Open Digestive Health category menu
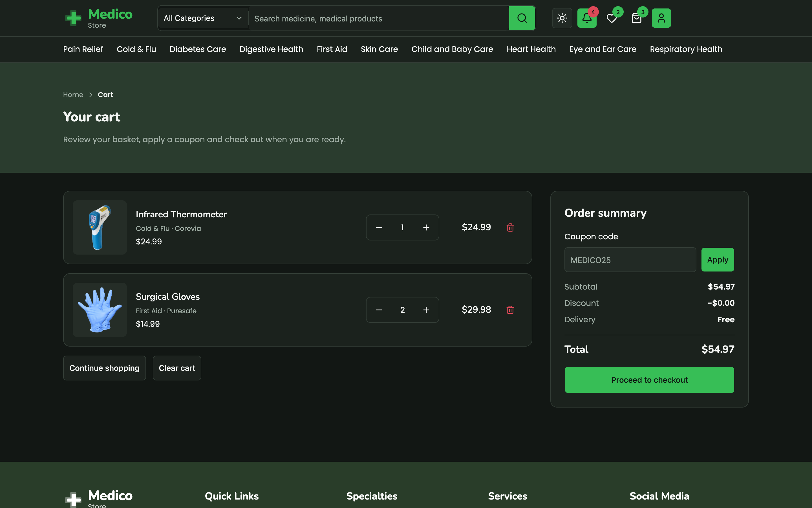 (271, 49)
